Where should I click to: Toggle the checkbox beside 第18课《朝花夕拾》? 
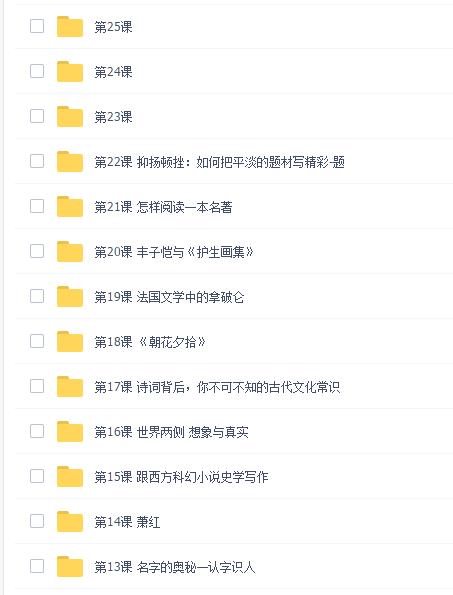coord(37,341)
